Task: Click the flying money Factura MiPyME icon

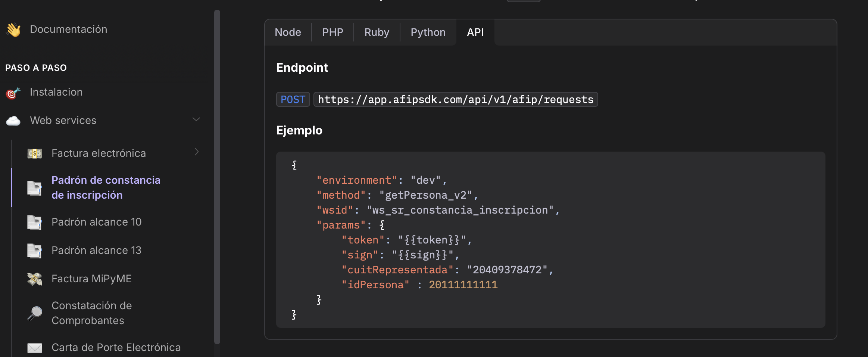Action: [x=35, y=279]
